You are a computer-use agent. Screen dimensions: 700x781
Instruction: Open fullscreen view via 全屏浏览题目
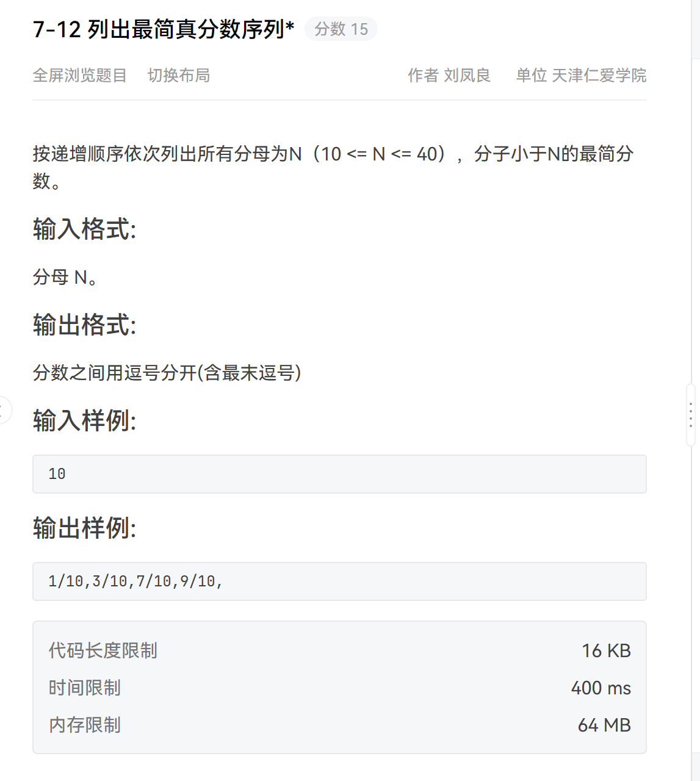(79, 75)
